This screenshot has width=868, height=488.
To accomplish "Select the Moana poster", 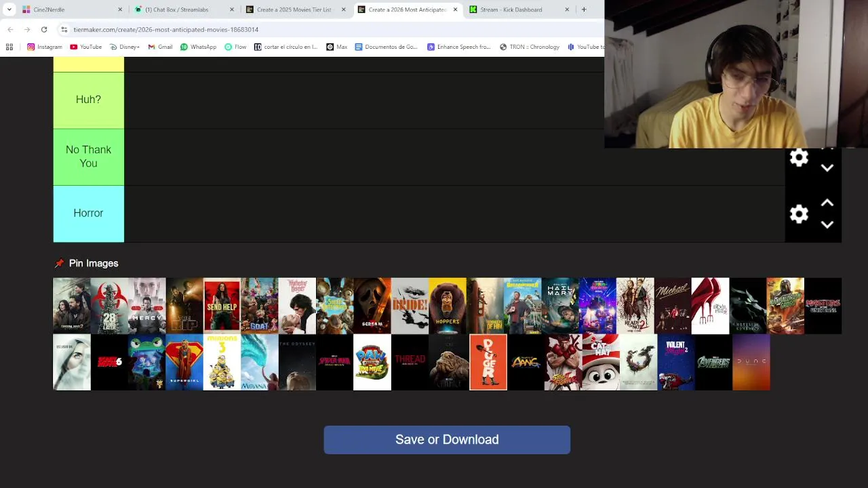I will (x=260, y=363).
